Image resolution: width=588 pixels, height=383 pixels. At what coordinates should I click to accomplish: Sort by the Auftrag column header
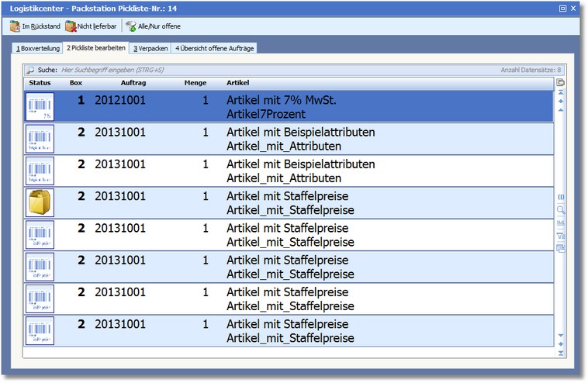click(133, 82)
